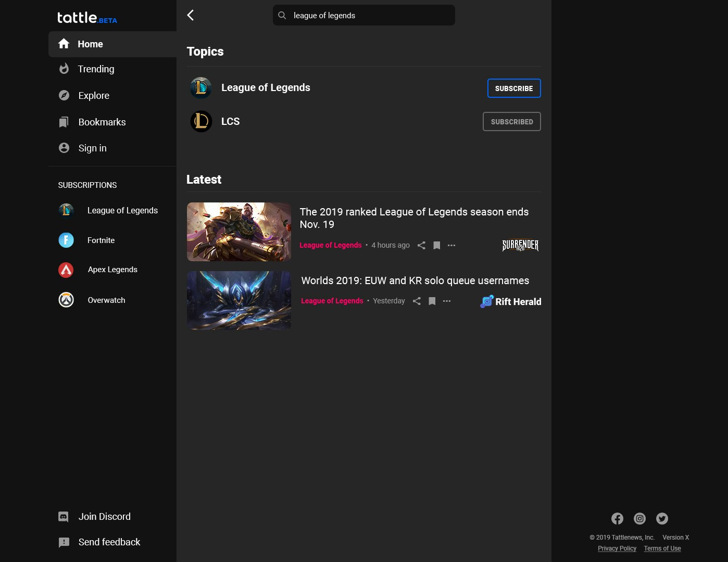
Task: Bookmark the Worlds 2019 article
Action: [432, 301]
